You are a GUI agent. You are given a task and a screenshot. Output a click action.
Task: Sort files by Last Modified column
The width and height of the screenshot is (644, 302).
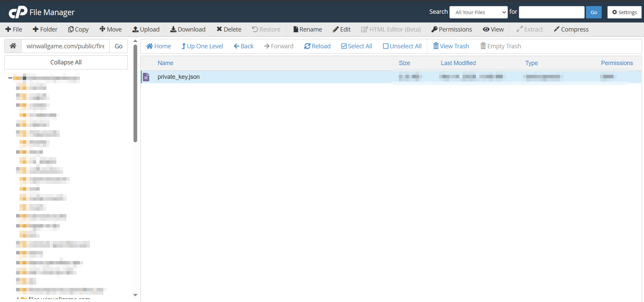coord(458,63)
